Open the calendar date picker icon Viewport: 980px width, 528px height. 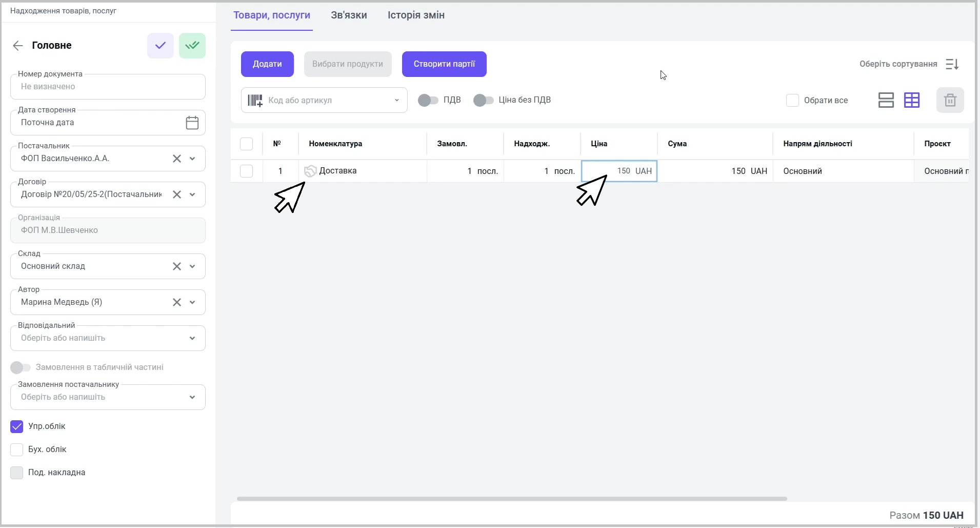click(192, 123)
